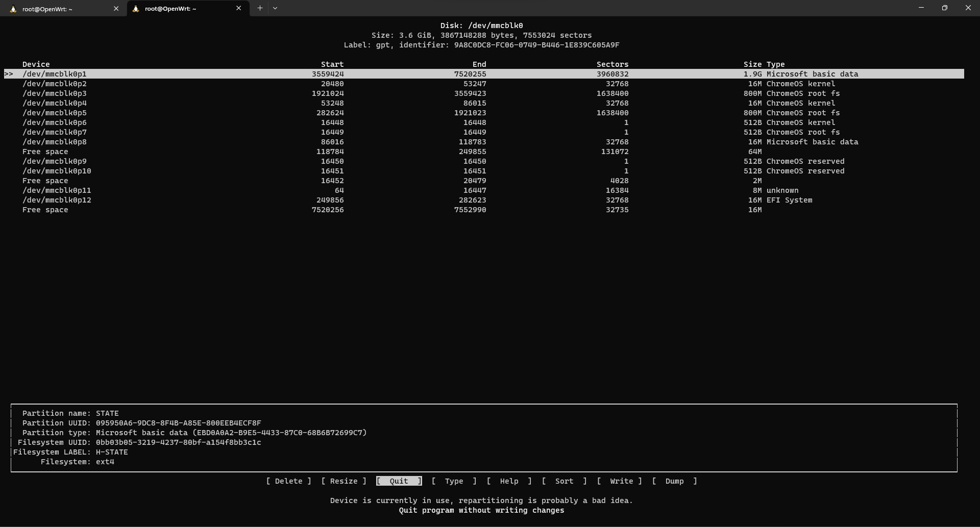Close the second root@OpenWrt tab
980x527 pixels.
tap(238, 8)
